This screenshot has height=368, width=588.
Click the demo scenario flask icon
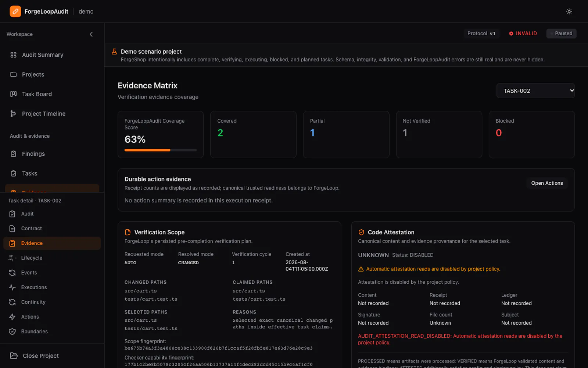click(x=114, y=52)
